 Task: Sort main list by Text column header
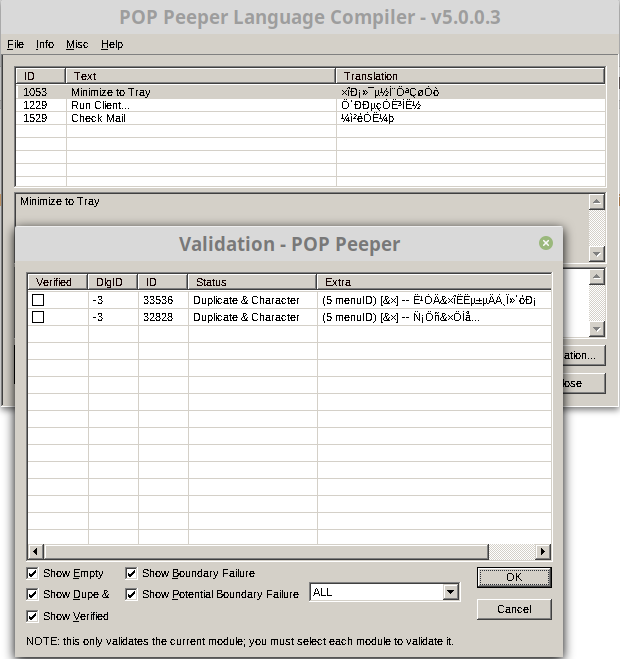[201, 76]
